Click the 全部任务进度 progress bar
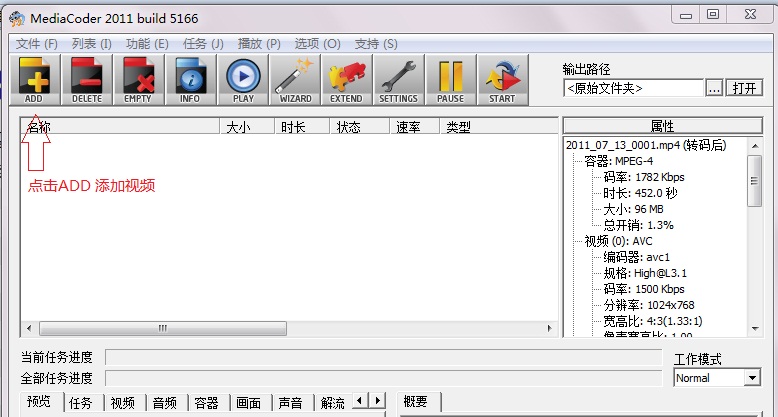Viewport: 778px width, 417px height. click(384, 378)
